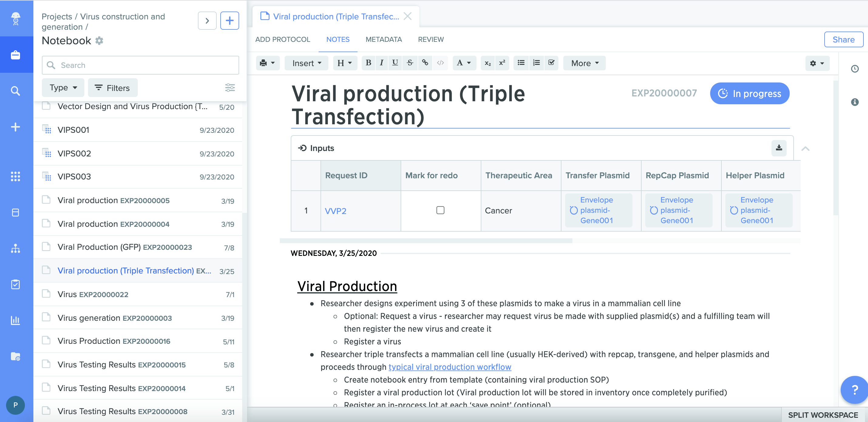Open the help question mark button
The image size is (868, 422).
(x=854, y=390)
